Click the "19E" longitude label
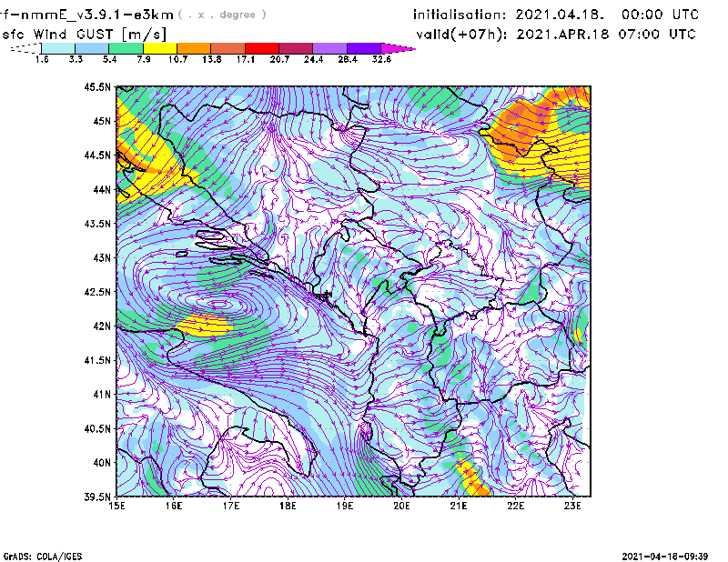 (345, 506)
